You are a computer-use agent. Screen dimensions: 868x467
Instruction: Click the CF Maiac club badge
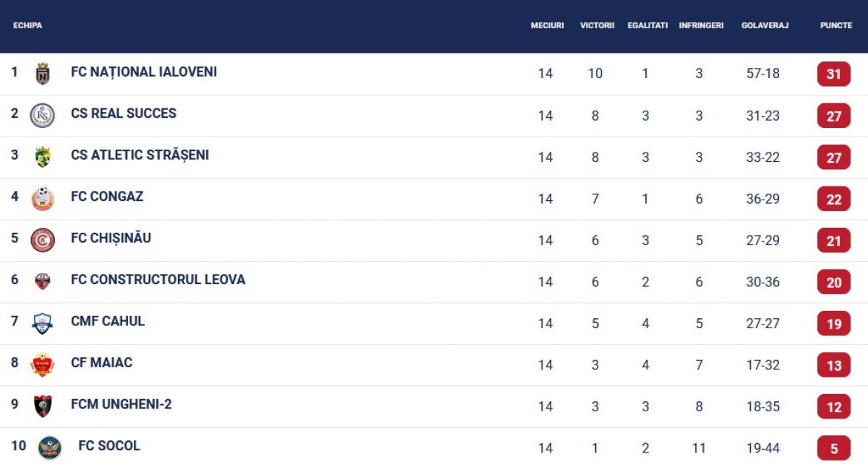tap(43, 364)
